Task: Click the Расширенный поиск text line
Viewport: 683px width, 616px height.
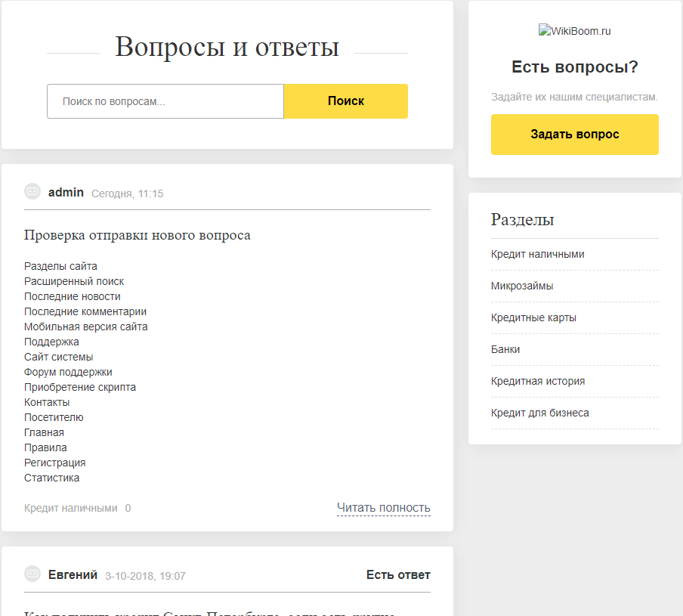Action: (x=73, y=281)
